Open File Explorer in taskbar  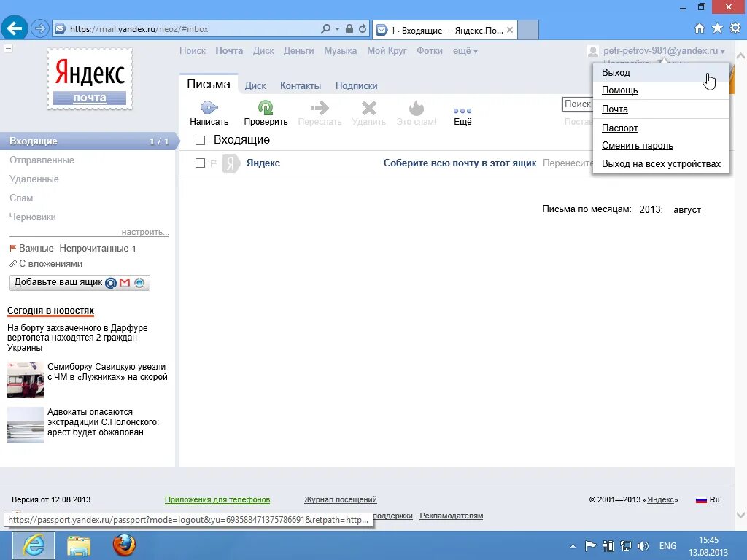pos(79,545)
